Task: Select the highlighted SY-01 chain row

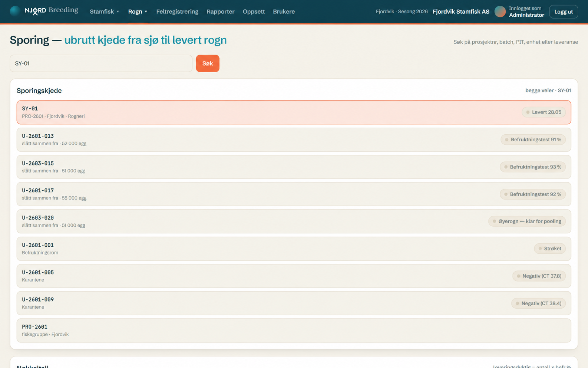Action: pyautogui.click(x=294, y=112)
